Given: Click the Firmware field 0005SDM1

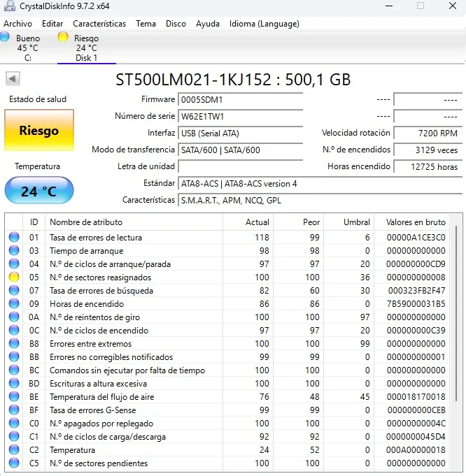Looking at the screenshot, I should [x=240, y=99].
